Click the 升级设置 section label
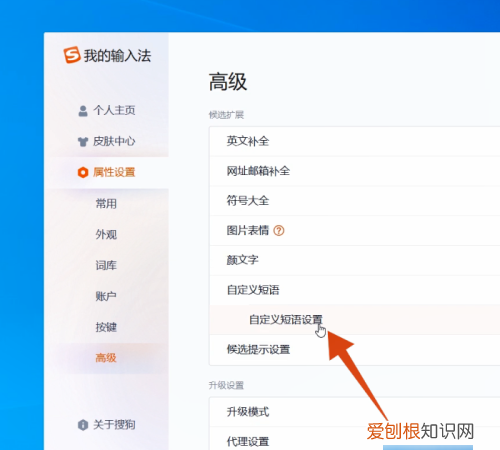 [x=226, y=385]
